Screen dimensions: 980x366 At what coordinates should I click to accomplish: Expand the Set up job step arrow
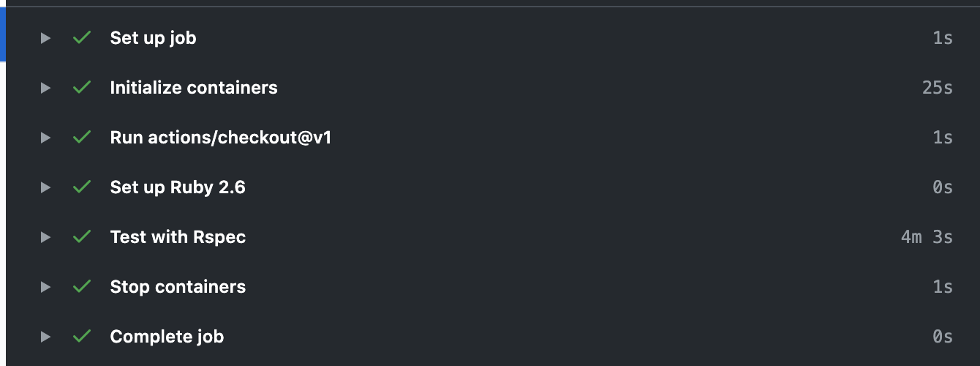tap(45, 38)
